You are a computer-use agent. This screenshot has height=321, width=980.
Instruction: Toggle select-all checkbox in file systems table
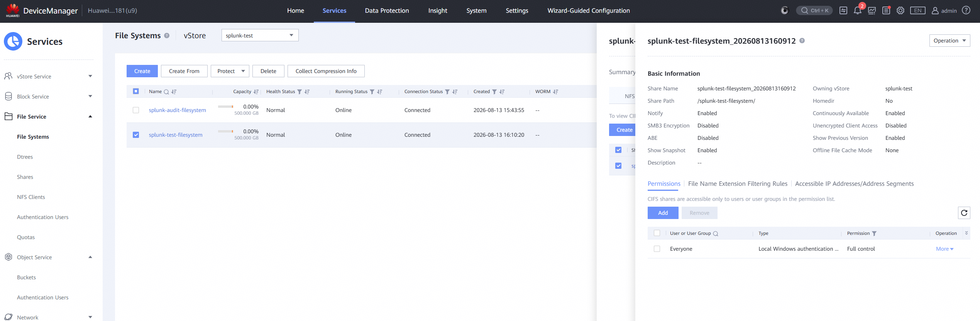(x=136, y=91)
